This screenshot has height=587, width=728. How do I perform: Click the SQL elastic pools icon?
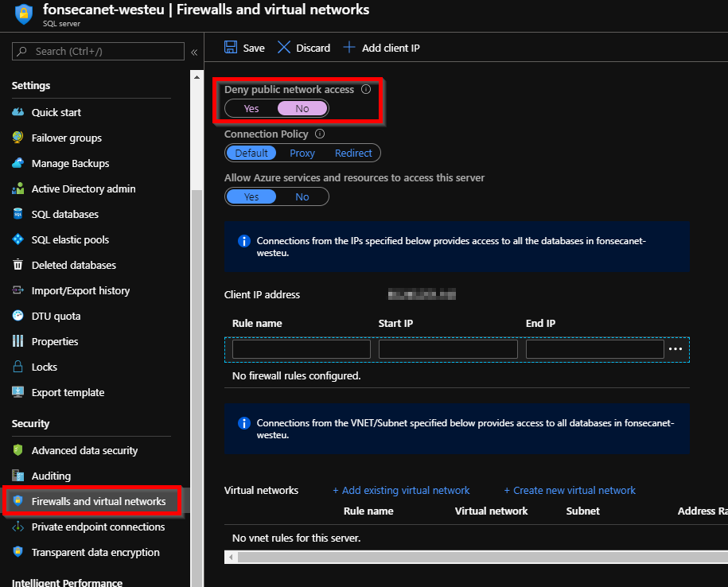click(x=18, y=239)
